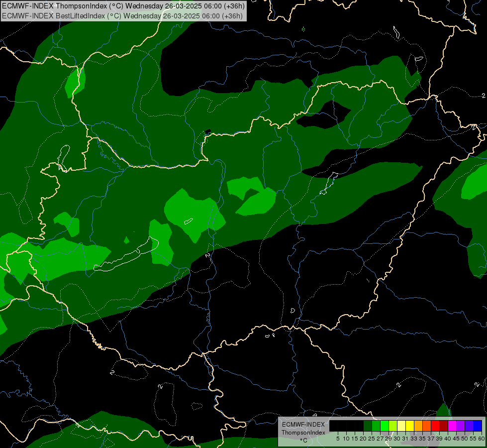Click legend tick value '55'
Screen dimensions: 487x448
(473, 439)
